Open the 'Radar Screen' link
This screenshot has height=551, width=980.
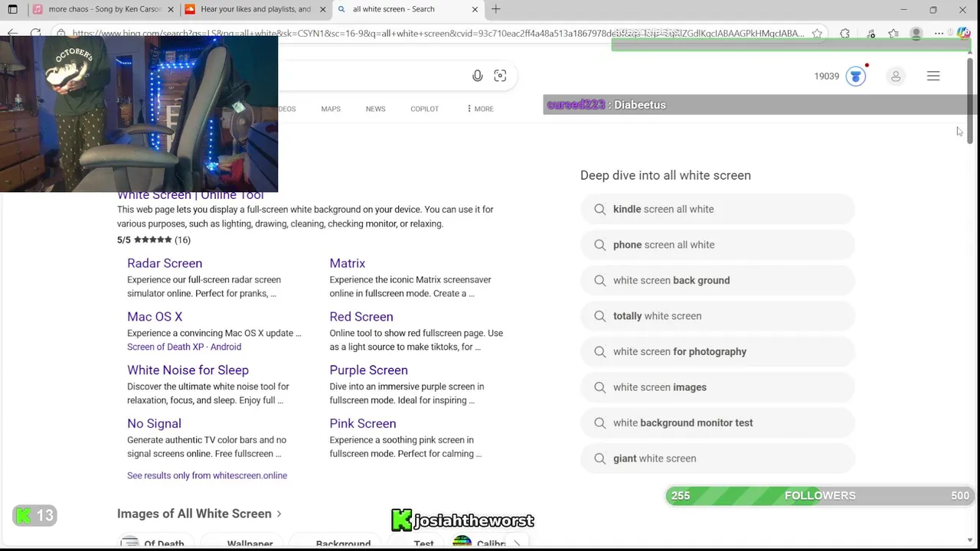[x=165, y=263]
